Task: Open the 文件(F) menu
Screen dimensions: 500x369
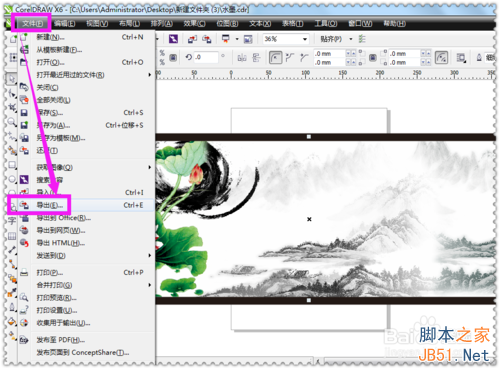Action: point(32,23)
